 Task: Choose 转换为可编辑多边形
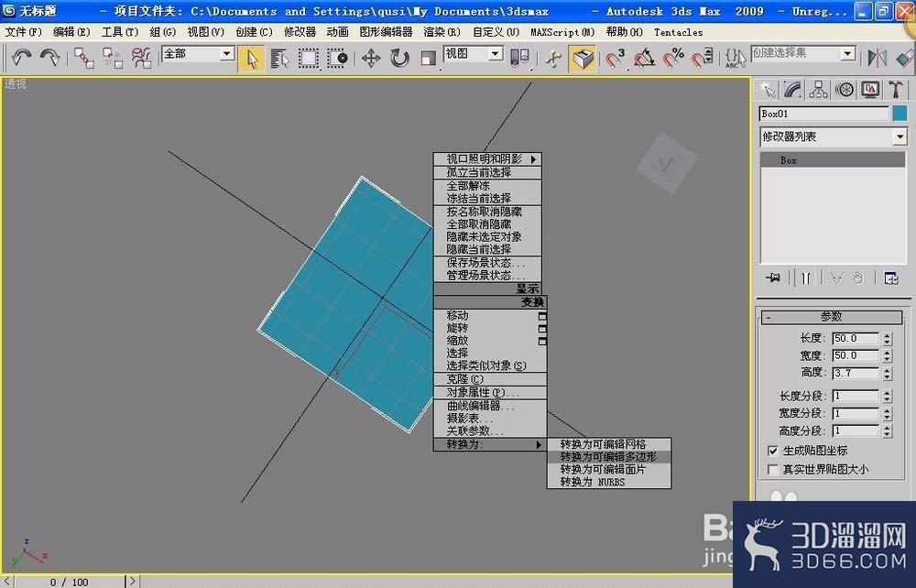coord(609,457)
